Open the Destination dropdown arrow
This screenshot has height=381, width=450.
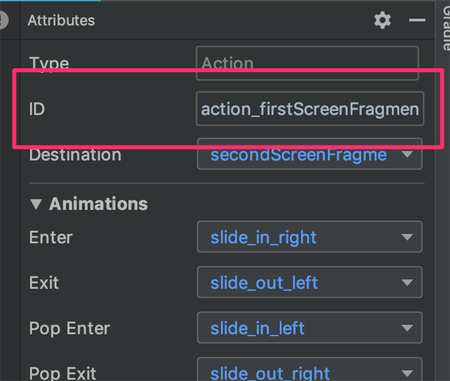click(407, 154)
